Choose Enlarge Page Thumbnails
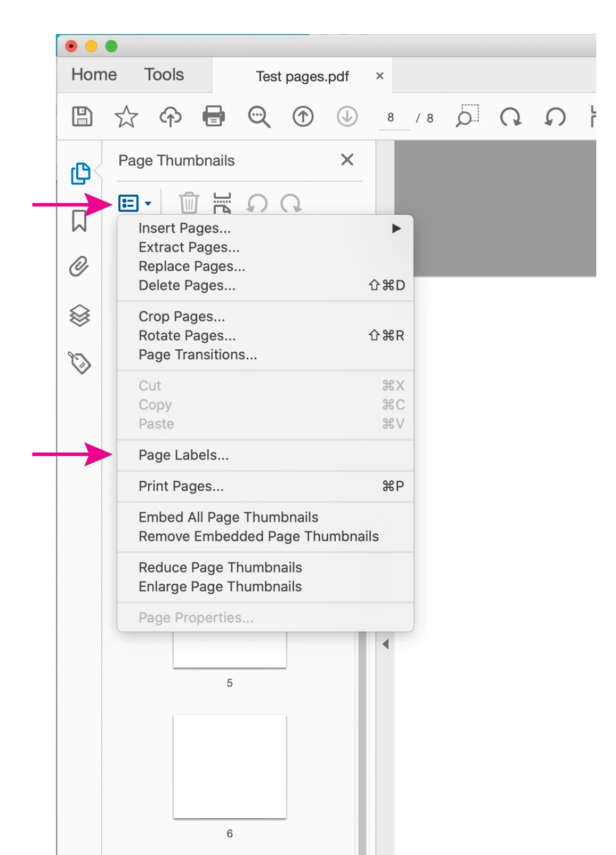616x855 pixels. click(265, 587)
